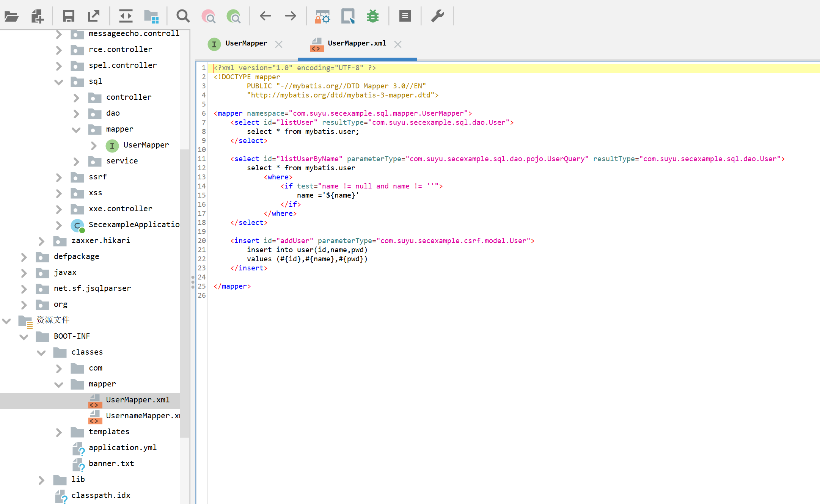Expand the ssrf package node
This screenshot has width=820, height=504.
pyautogui.click(x=59, y=177)
